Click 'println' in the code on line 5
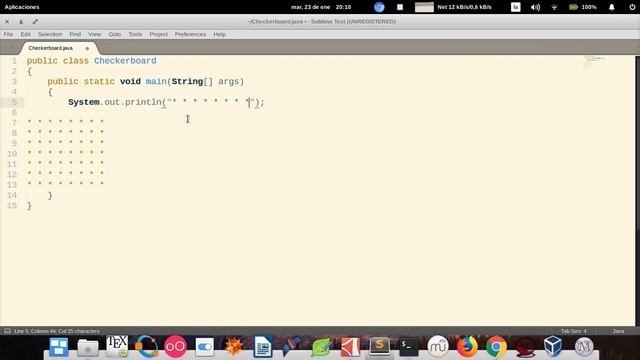Image resolution: width=640 pixels, height=360 pixels. point(143,102)
